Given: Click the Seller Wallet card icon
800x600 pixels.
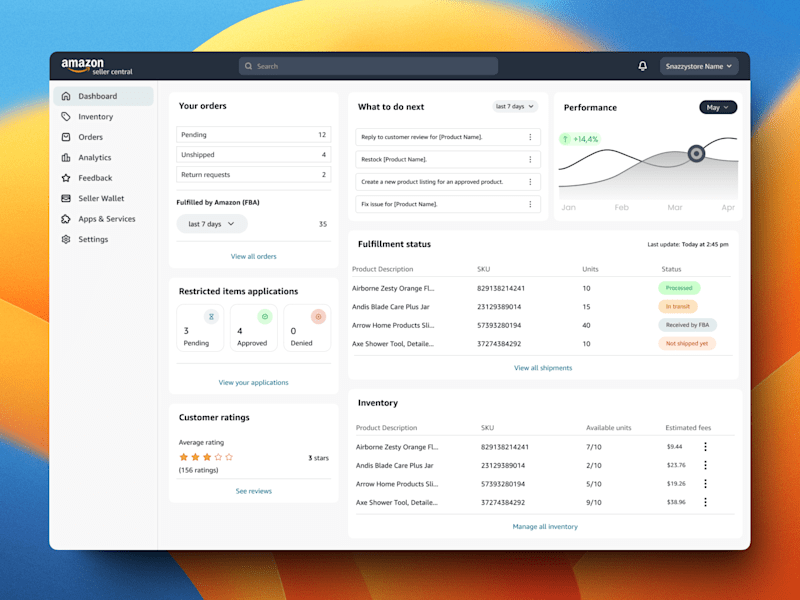Looking at the screenshot, I should point(66,198).
